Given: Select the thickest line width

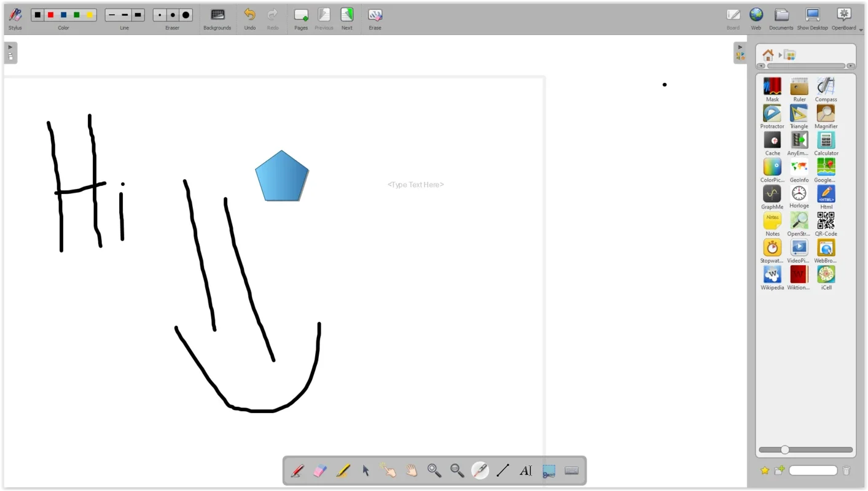Looking at the screenshot, I should [138, 15].
